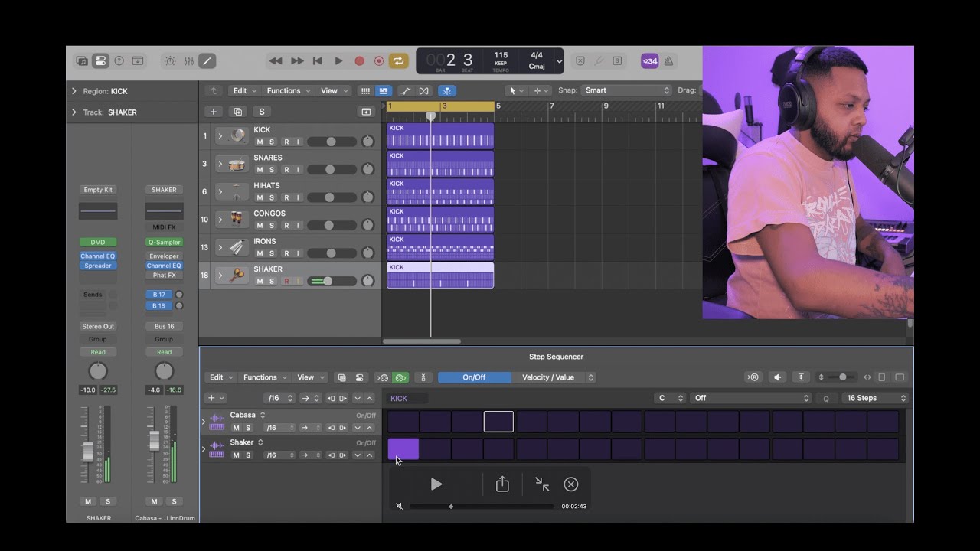Viewport: 980px width, 551px height.
Task: Click the DMD instrument slot
Action: click(98, 243)
